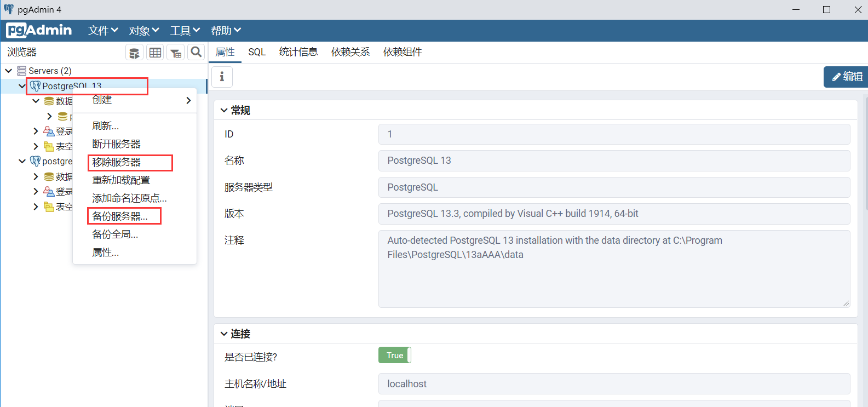Image resolution: width=868 pixels, height=407 pixels.
Task: Click the tablespace icon under second postgre server
Action: 49,207
